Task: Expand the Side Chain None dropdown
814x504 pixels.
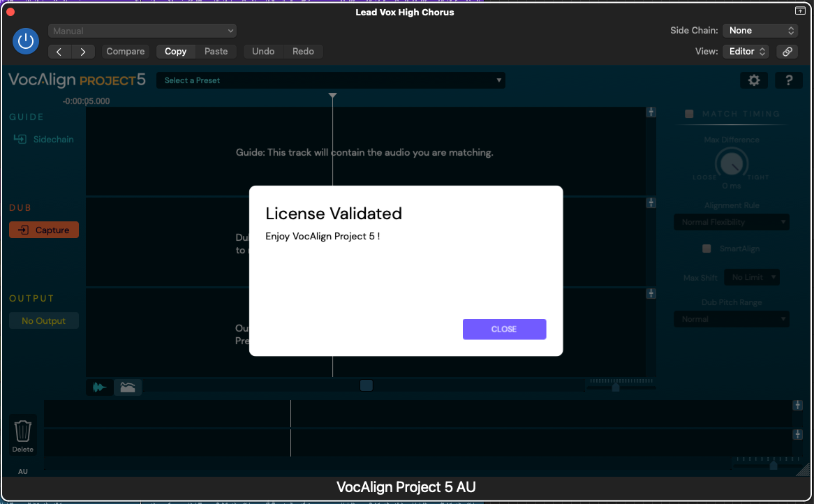Action: pos(760,31)
